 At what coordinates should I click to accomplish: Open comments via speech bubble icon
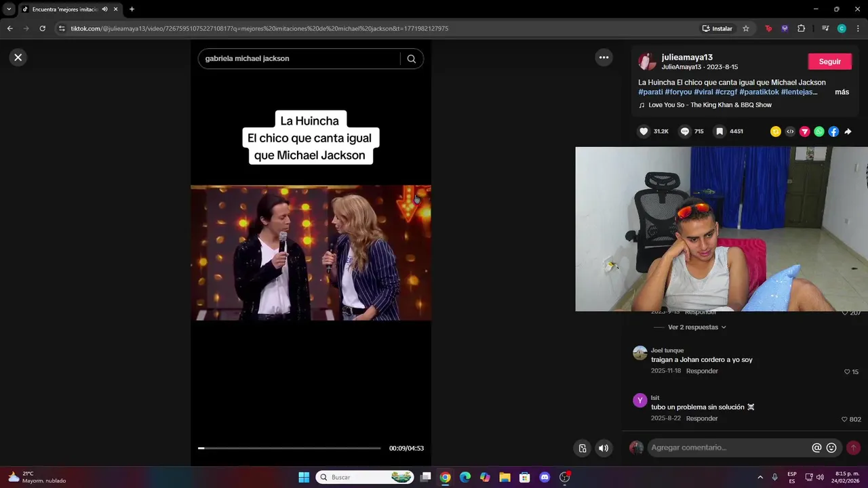pyautogui.click(x=685, y=131)
